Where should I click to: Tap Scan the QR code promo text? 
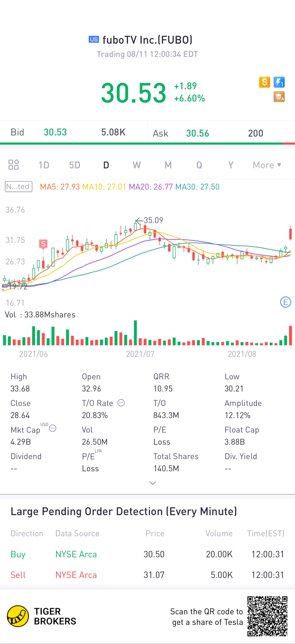(207, 617)
